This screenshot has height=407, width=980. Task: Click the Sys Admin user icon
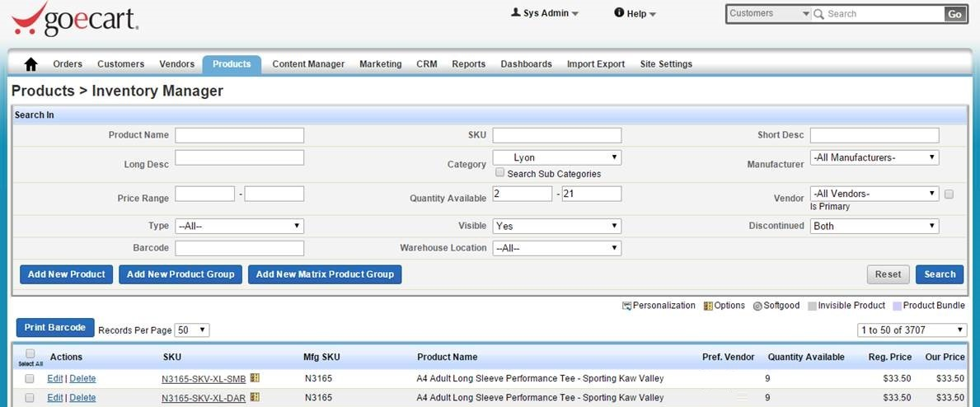tap(516, 13)
